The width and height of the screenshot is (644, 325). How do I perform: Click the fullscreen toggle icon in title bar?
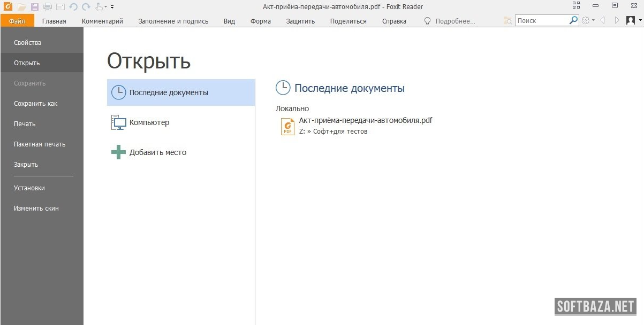tap(576, 5)
